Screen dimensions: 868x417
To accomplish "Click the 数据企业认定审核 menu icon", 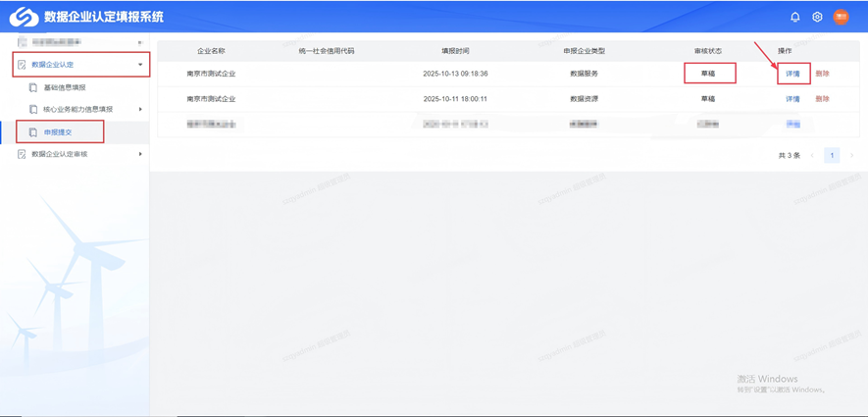I will (22, 154).
